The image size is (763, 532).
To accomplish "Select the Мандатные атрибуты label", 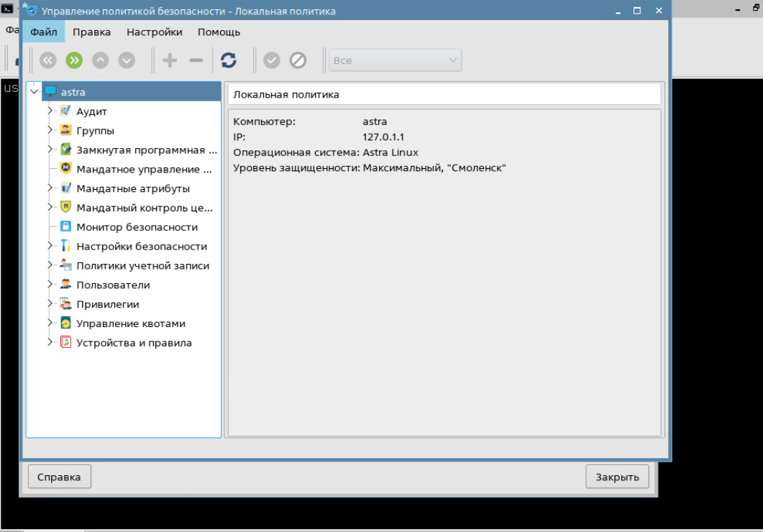I will [133, 188].
